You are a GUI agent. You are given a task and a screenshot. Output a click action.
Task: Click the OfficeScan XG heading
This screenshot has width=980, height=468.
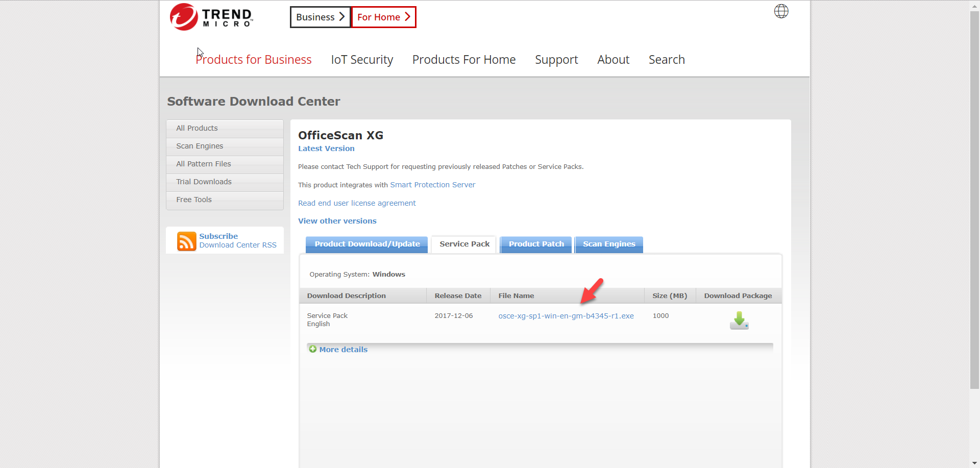340,135
